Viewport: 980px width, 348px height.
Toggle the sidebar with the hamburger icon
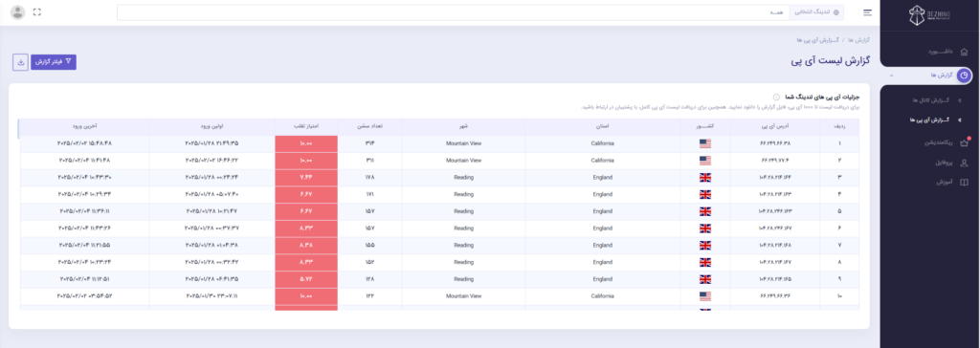pos(867,12)
